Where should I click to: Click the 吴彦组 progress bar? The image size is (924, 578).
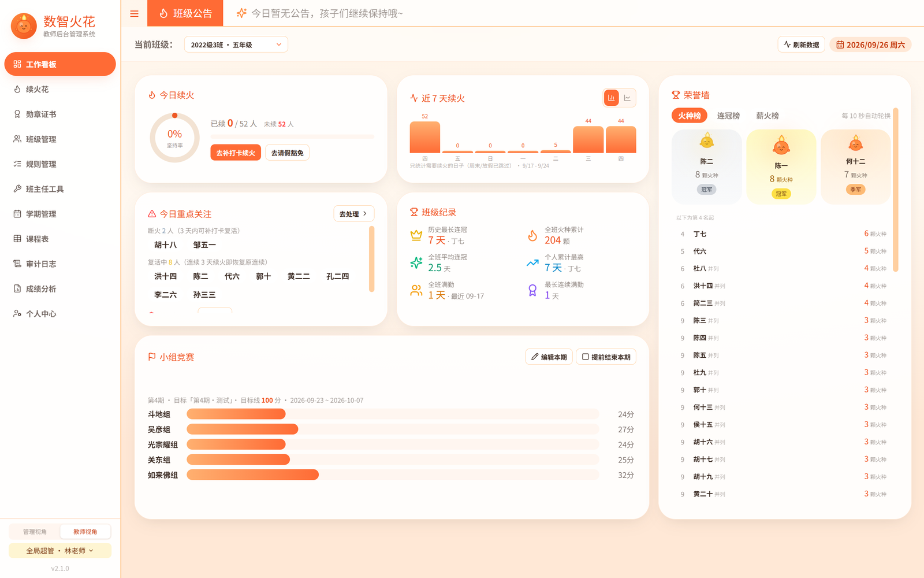(x=393, y=429)
